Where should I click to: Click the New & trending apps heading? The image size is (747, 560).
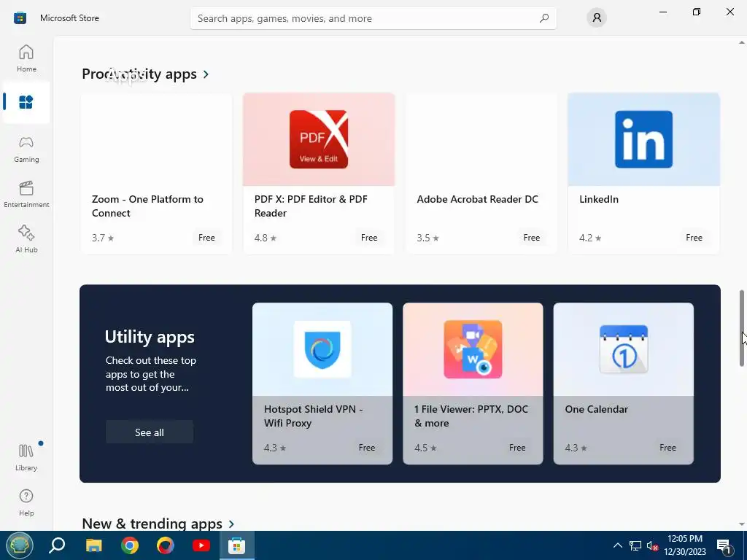[152, 524]
